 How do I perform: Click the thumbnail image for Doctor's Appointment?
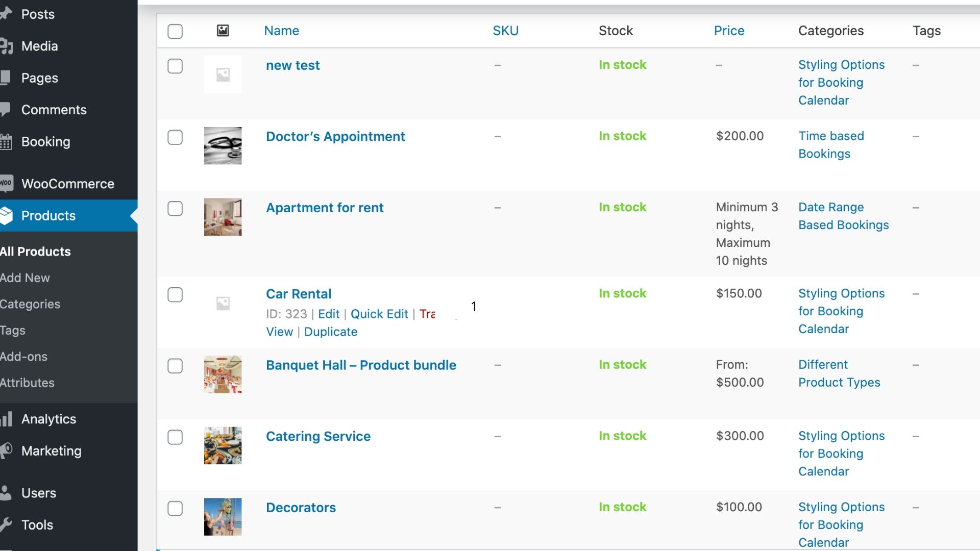coord(222,145)
